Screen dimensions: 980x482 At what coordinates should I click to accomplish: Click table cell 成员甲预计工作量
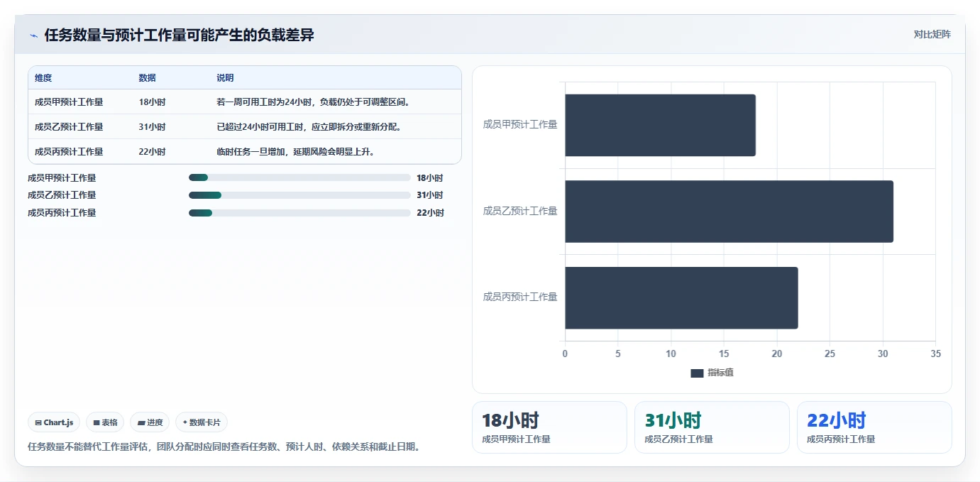(69, 102)
